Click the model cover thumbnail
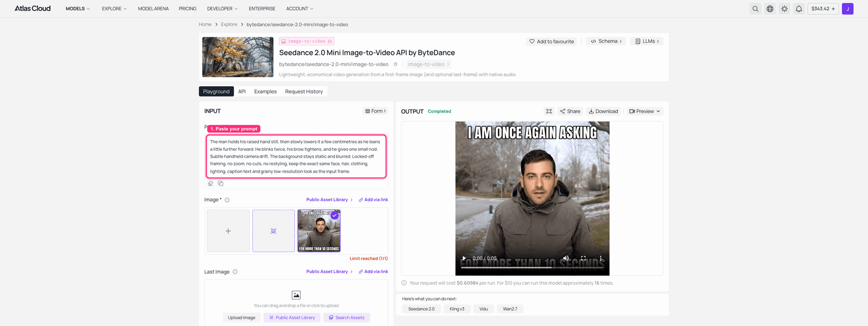 (238, 57)
